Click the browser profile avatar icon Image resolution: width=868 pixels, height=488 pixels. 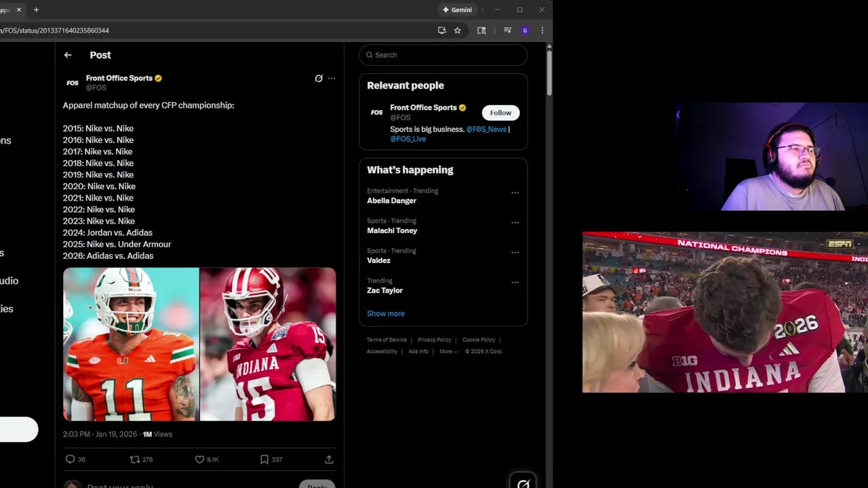(x=525, y=30)
